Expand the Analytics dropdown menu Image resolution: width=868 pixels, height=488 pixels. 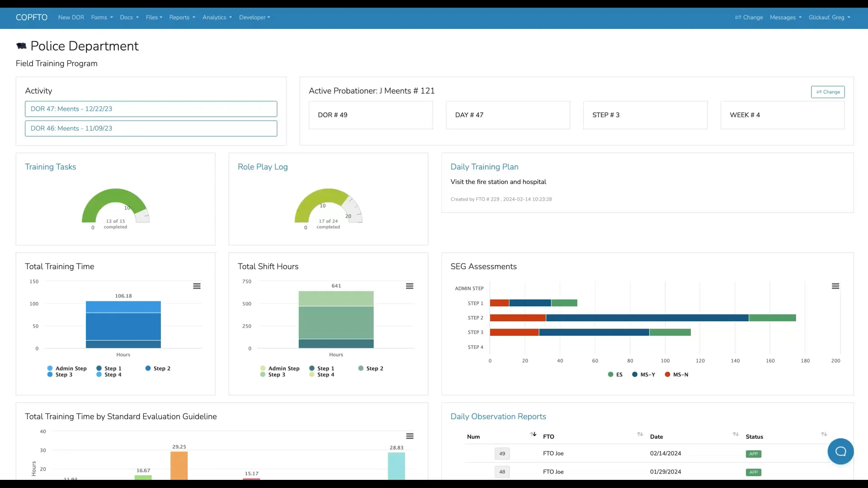pyautogui.click(x=217, y=18)
